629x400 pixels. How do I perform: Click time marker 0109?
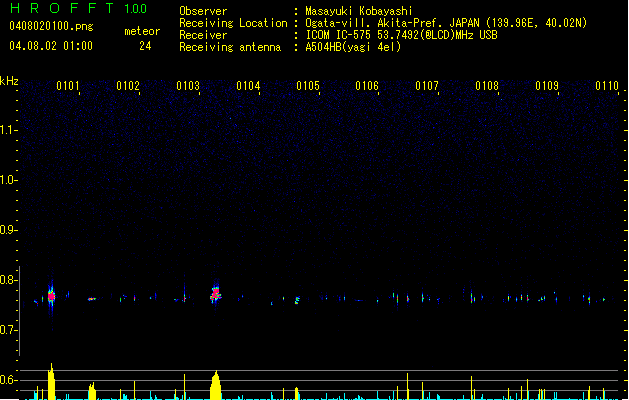click(x=547, y=86)
